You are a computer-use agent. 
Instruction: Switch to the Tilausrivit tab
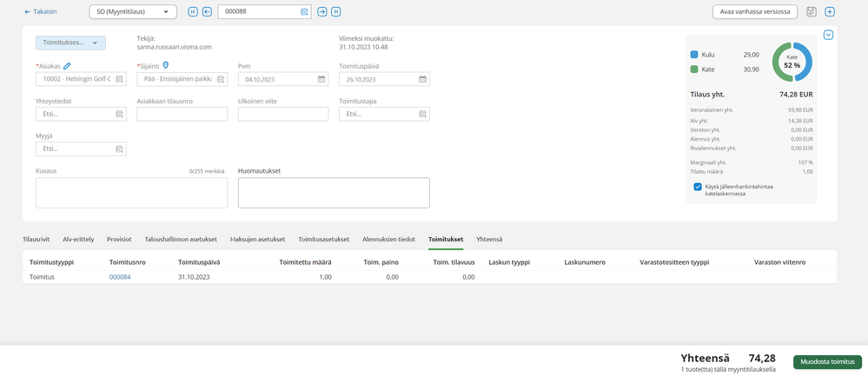click(36, 240)
